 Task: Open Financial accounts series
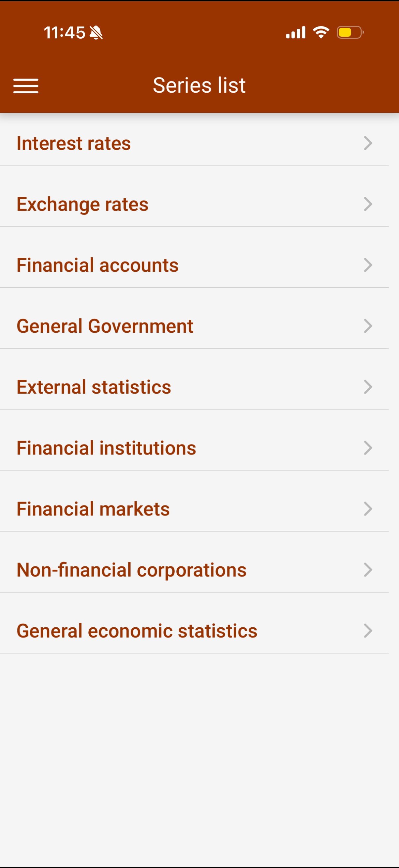point(98,265)
